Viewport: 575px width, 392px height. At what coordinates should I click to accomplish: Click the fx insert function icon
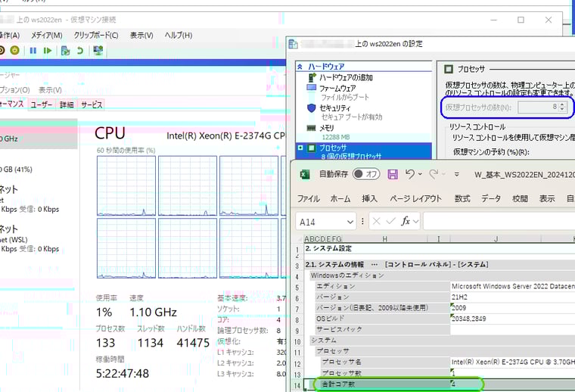[x=406, y=221]
